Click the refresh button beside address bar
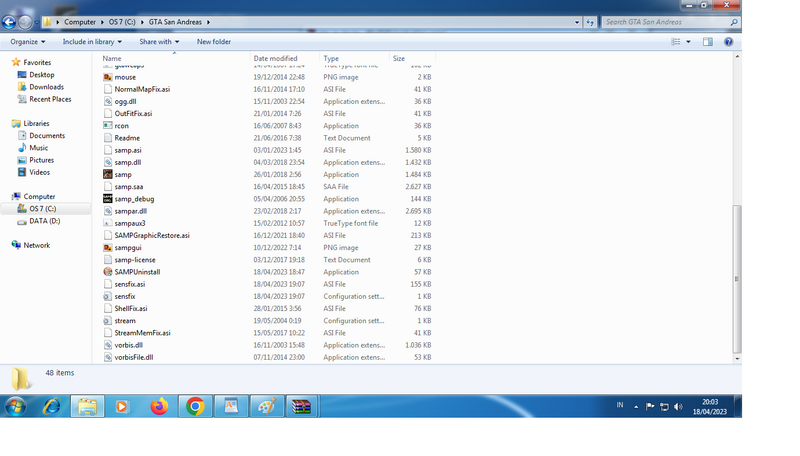Image resolution: width=800 pixels, height=456 pixels. (x=590, y=22)
